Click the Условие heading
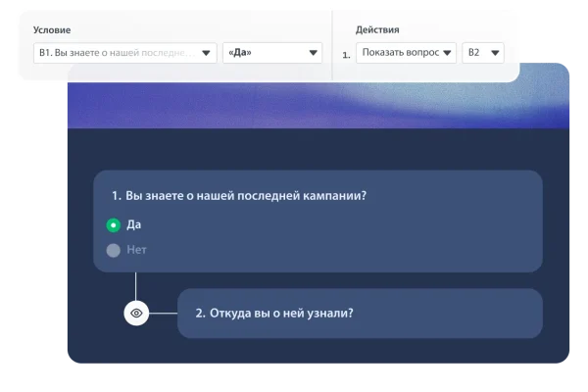The image size is (588, 392). point(52,30)
